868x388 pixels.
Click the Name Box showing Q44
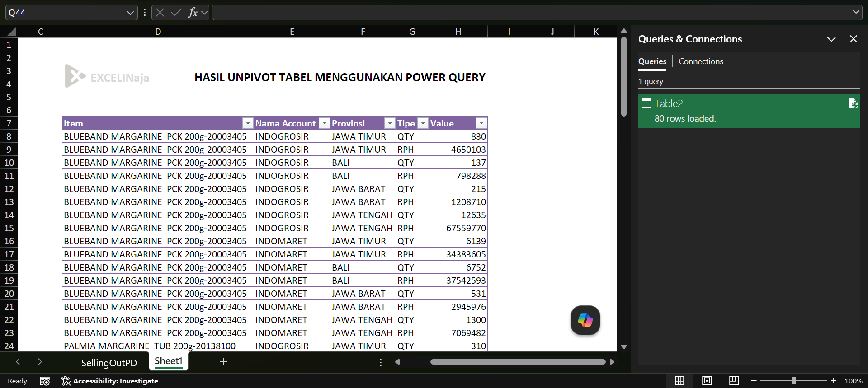pyautogui.click(x=66, y=13)
